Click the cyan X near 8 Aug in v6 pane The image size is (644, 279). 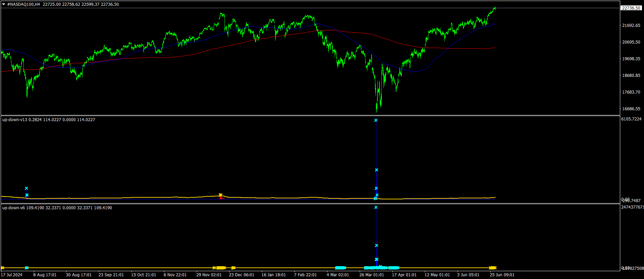(x=26, y=268)
